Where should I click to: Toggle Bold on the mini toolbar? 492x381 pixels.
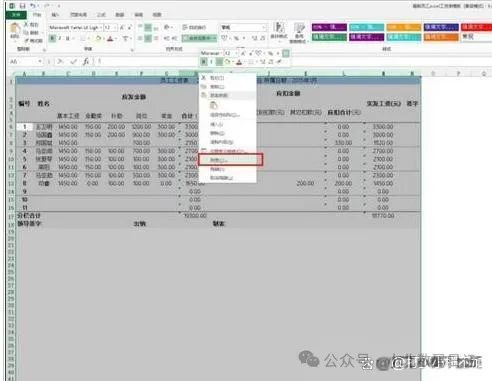(204, 62)
